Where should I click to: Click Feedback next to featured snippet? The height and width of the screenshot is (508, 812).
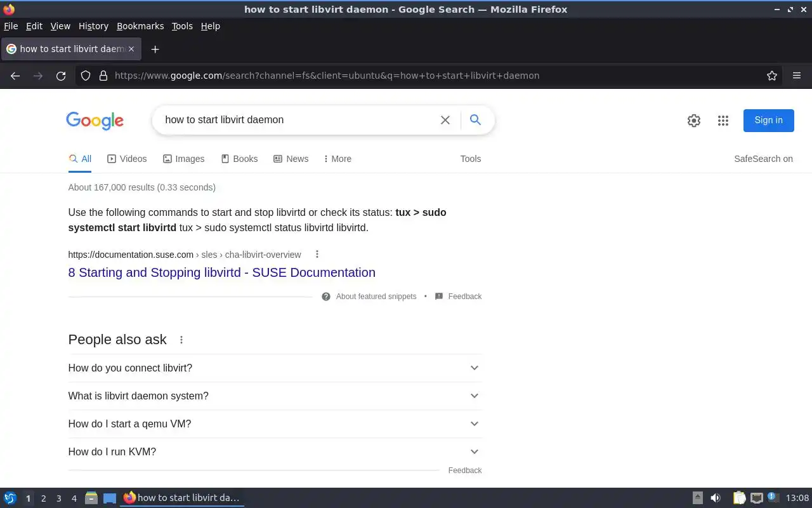pyautogui.click(x=465, y=297)
